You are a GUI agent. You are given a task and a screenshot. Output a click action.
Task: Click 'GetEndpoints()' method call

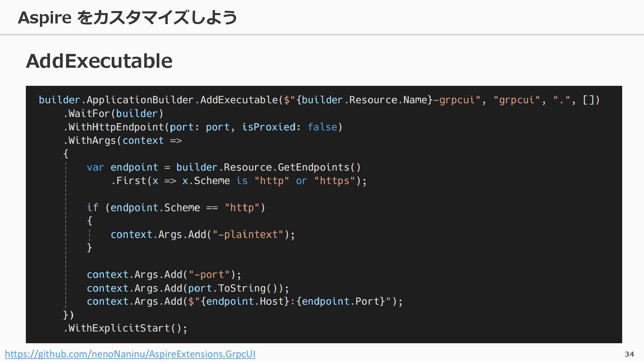[x=319, y=167]
